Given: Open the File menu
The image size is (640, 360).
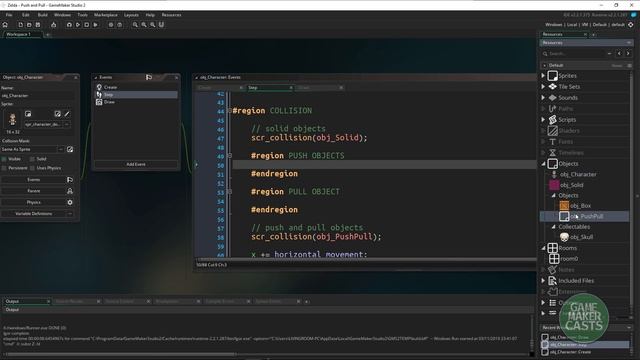Looking at the screenshot, I should (9, 15).
